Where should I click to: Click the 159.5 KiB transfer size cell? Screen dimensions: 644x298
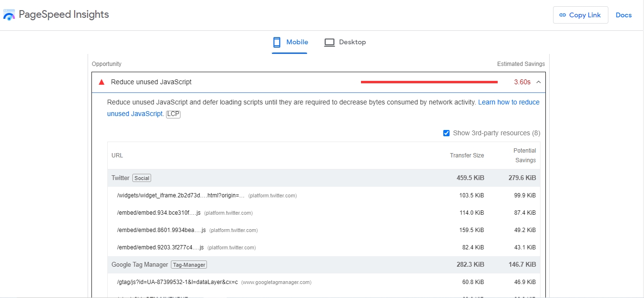[472, 230]
